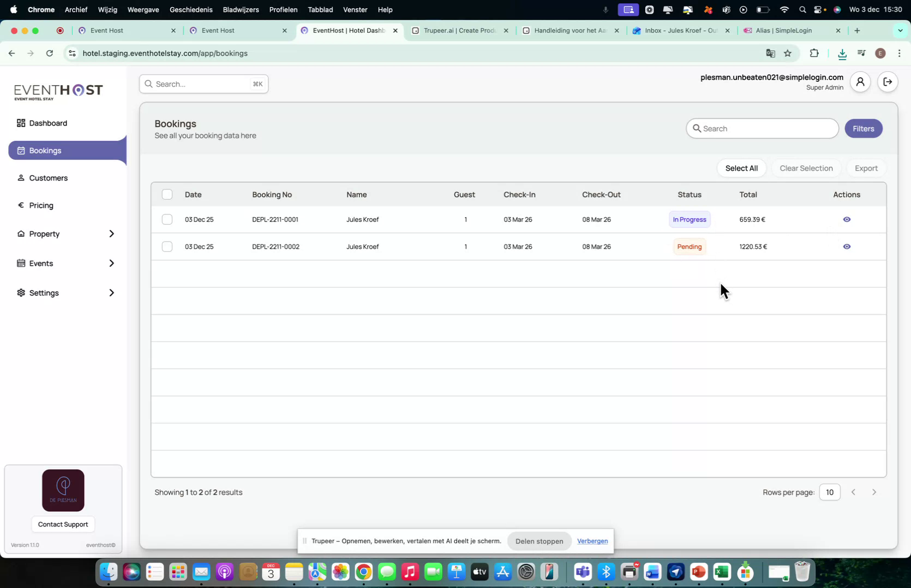Open the Customers section
The width and height of the screenshot is (911, 588).
click(x=49, y=178)
